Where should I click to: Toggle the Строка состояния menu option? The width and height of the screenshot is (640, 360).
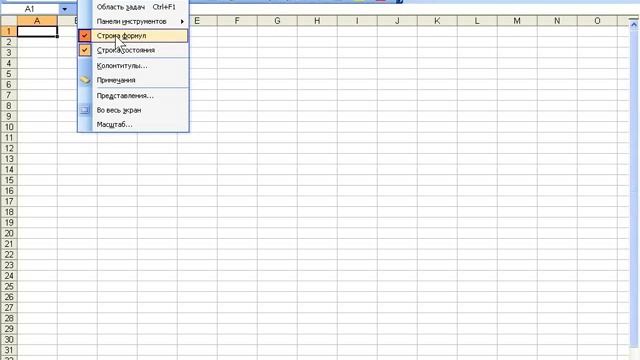point(133,50)
